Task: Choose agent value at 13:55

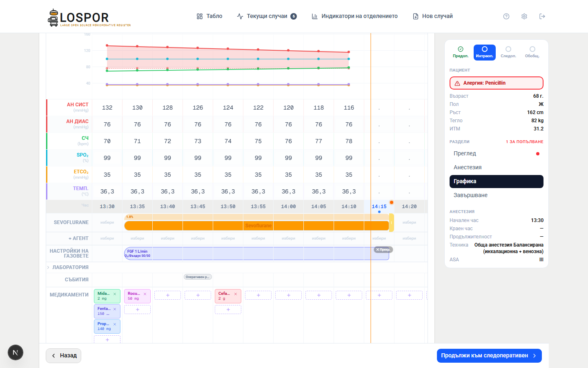Action: coord(258,238)
